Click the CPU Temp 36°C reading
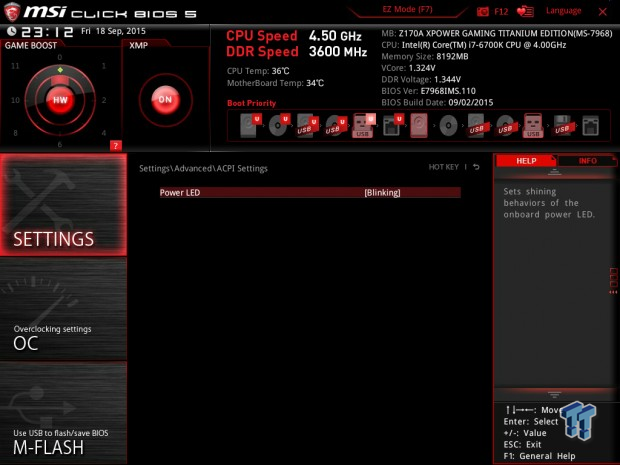Image resolution: width=620 pixels, height=465 pixels. point(258,71)
